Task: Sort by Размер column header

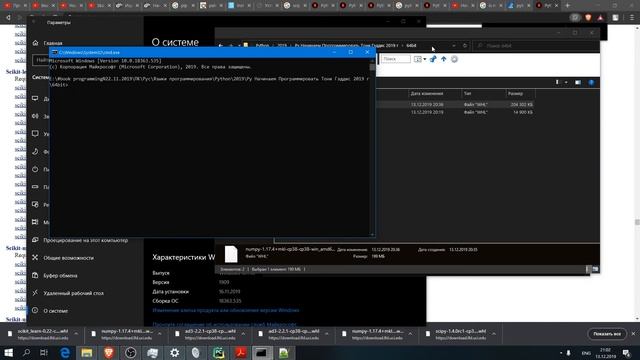Action: [x=515, y=93]
